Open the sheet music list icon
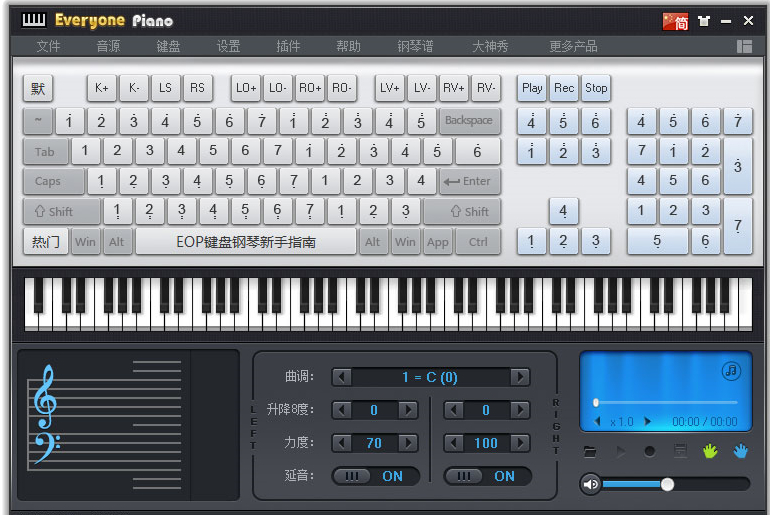This screenshot has height=515, width=770. [680, 451]
